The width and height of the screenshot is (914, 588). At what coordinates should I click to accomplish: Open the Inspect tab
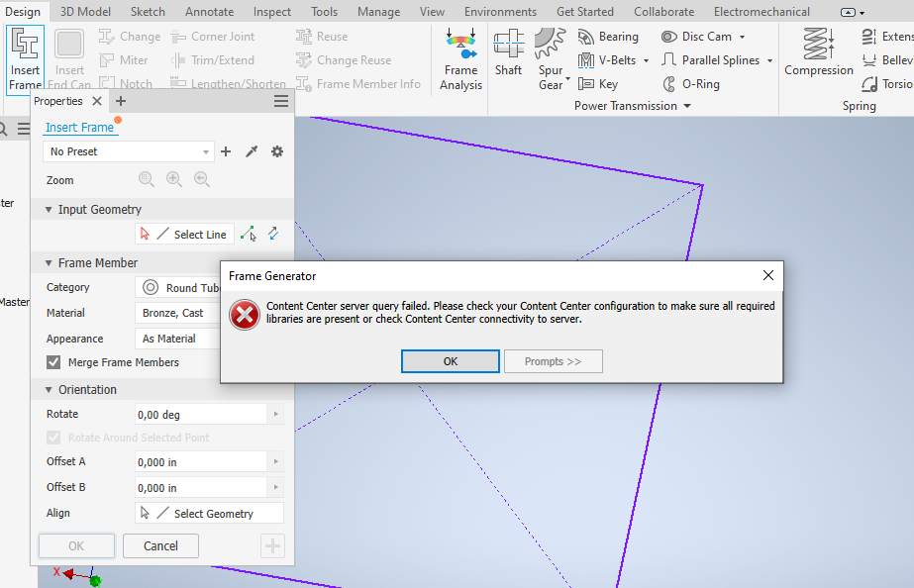[x=271, y=12]
